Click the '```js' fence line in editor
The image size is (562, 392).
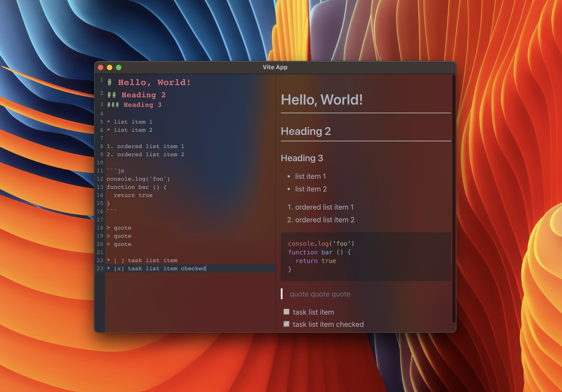[x=115, y=171]
